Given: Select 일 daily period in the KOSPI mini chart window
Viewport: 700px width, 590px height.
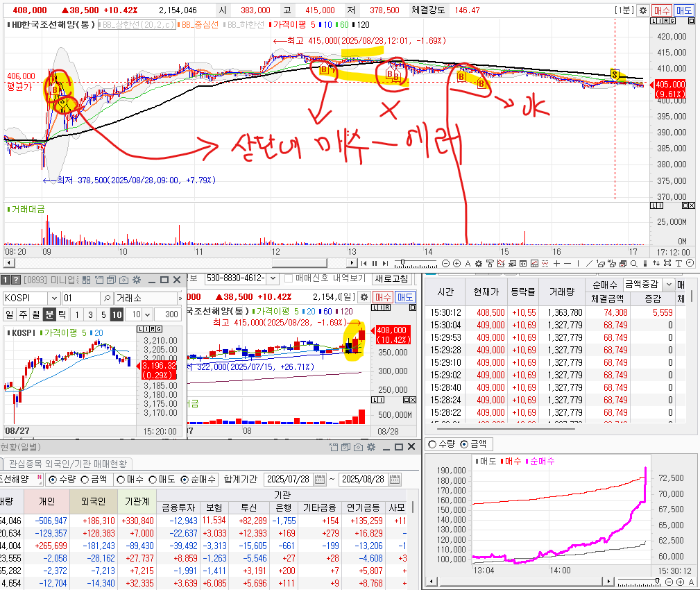Looking at the screenshot, I should (10, 314).
